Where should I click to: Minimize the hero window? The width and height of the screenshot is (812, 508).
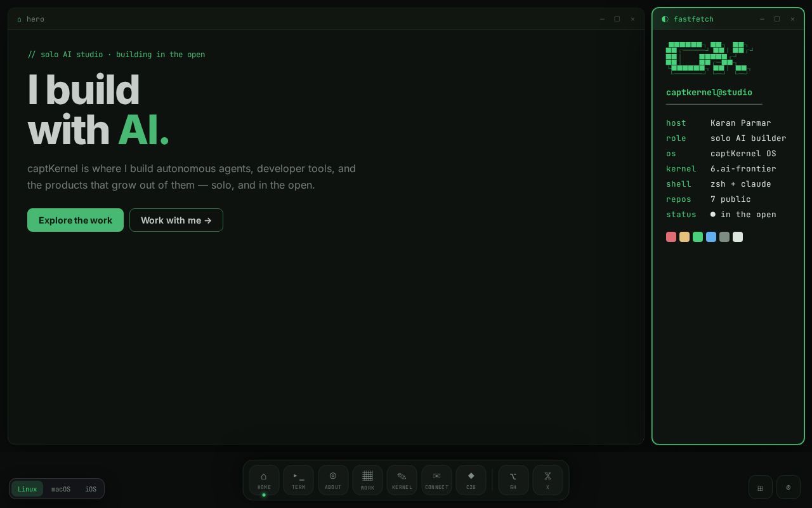pyautogui.click(x=602, y=19)
